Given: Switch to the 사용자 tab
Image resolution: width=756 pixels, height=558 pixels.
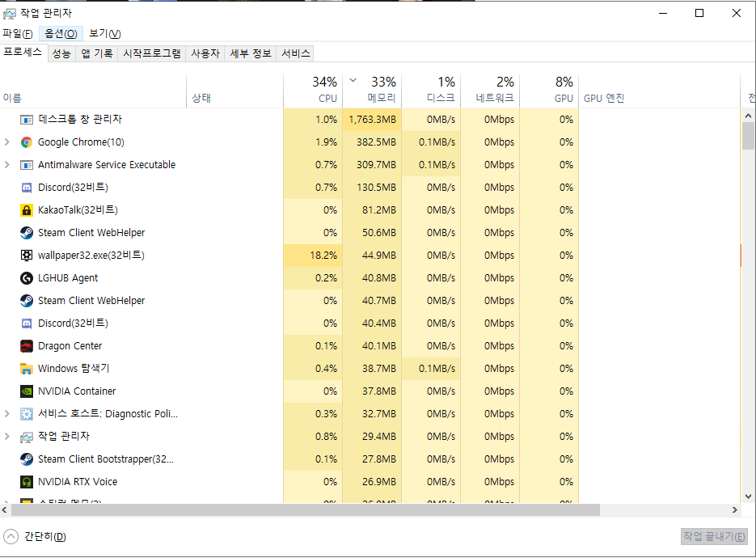Looking at the screenshot, I should [205, 53].
